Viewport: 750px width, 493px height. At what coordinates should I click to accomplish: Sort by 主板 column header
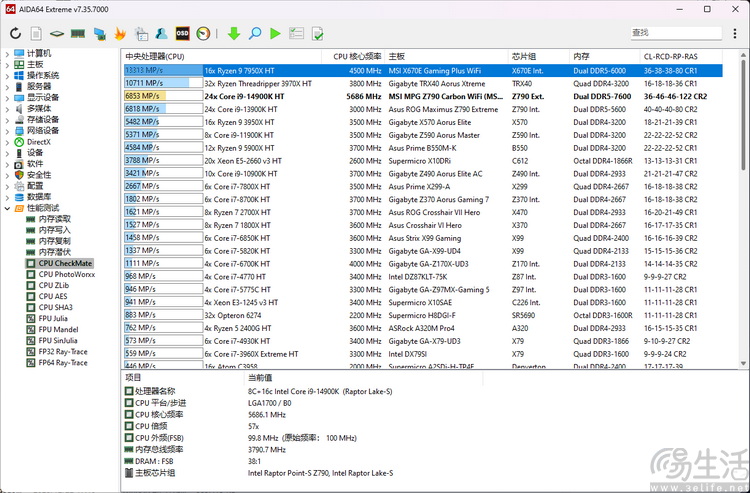(x=446, y=56)
